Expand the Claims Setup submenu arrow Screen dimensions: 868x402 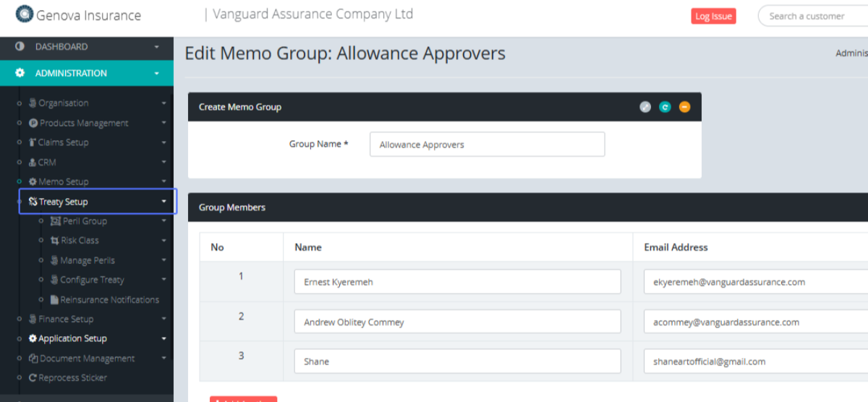click(x=164, y=143)
